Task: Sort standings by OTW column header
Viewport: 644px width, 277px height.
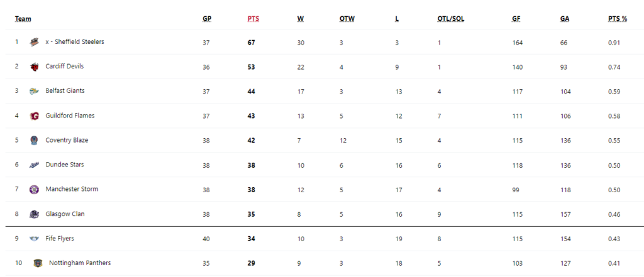Action: click(x=347, y=19)
